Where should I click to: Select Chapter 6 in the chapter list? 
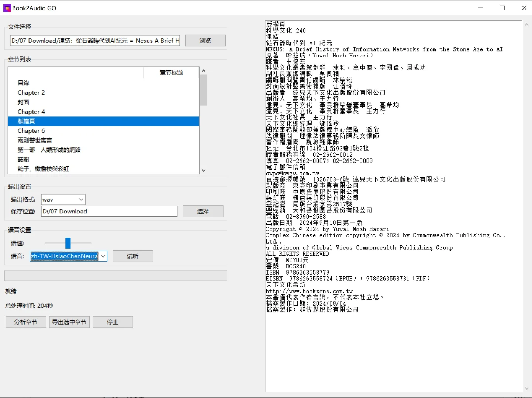click(x=103, y=131)
